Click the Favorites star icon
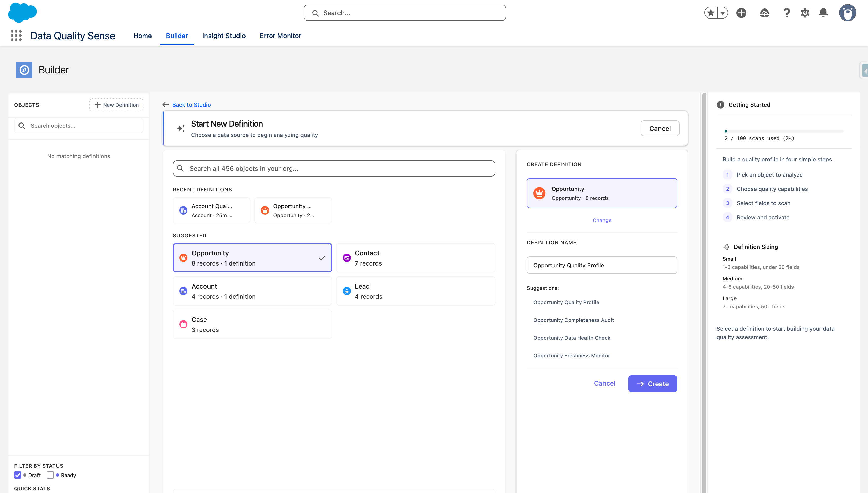Screen dimensions: 868x493 click(x=711, y=13)
